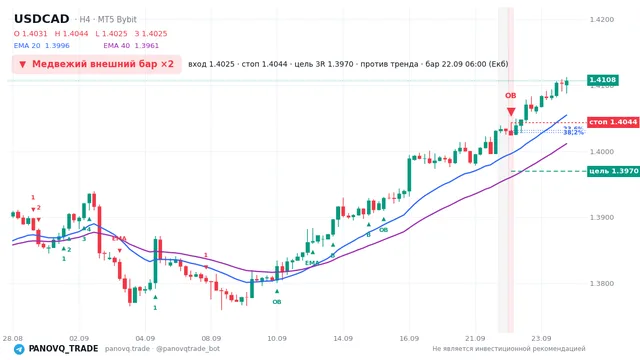640x360 pixels.
Task: Click the green OB marker near 14.09
Action: [x=383, y=230]
